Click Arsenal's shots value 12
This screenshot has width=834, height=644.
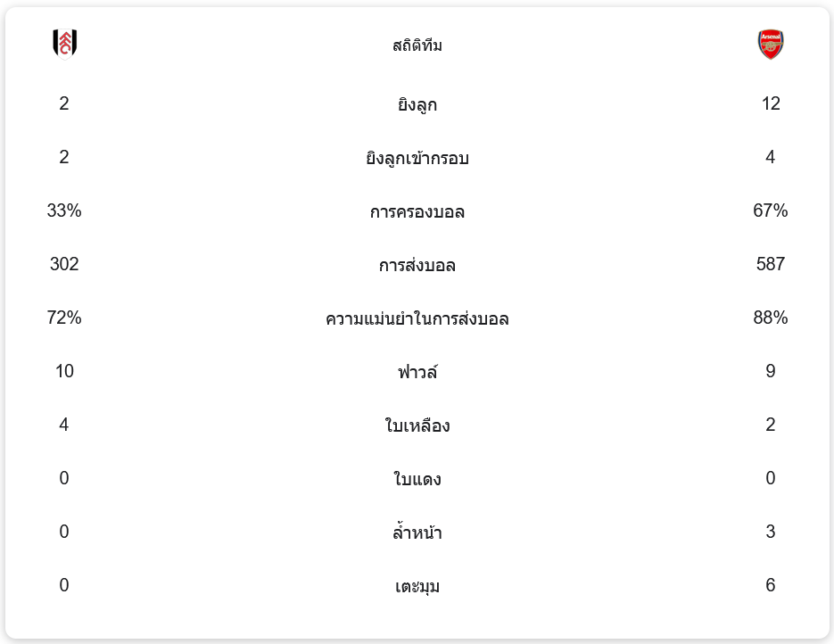pyautogui.click(x=771, y=103)
